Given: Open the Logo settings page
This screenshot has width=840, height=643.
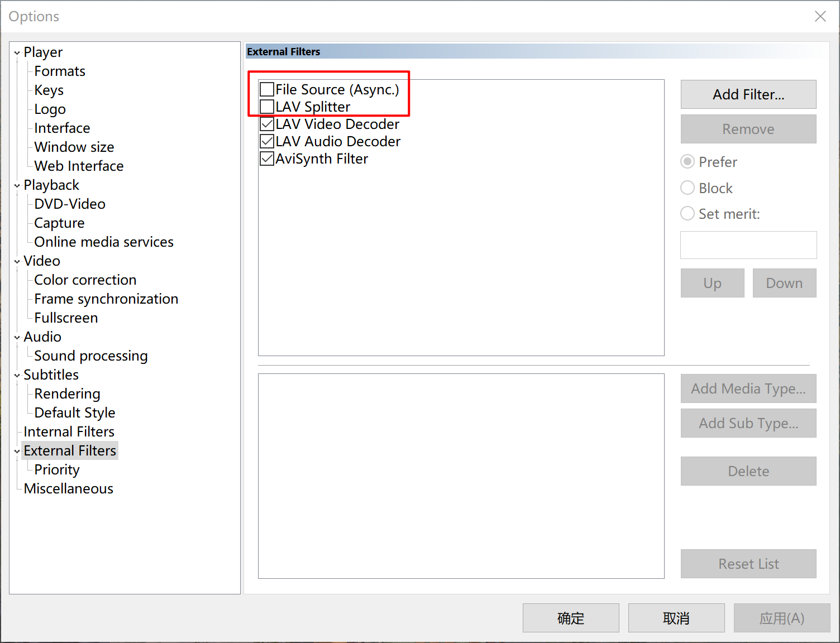Looking at the screenshot, I should [x=50, y=109].
